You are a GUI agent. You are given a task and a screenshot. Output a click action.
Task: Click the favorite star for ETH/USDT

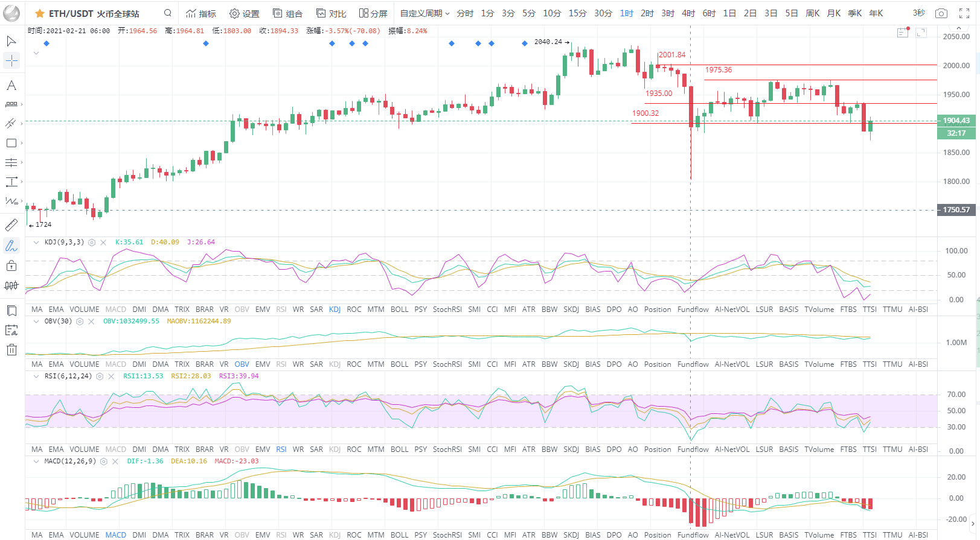coord(40,13)
